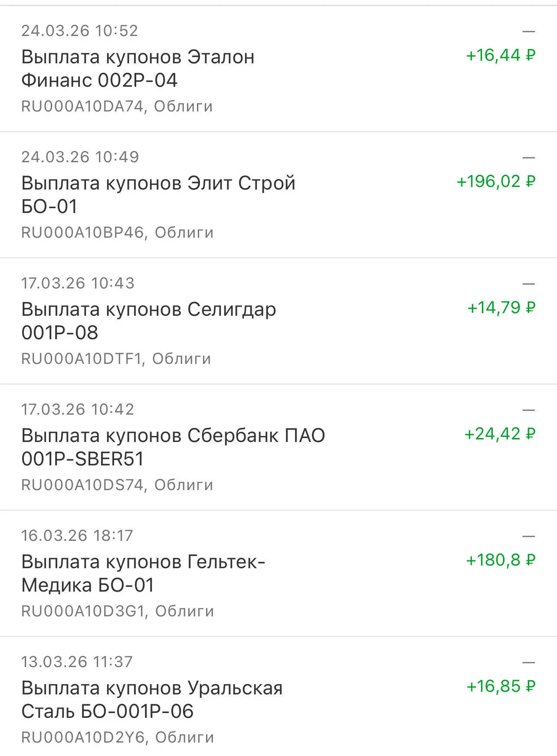557x756 pixels.
Task: Open the Эталон Финанс 002Р-04 coupon payment
Action: tap(278, 69)
